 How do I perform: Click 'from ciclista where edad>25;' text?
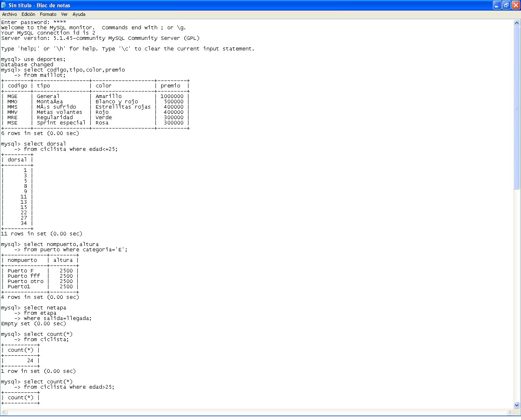point(69,387)
